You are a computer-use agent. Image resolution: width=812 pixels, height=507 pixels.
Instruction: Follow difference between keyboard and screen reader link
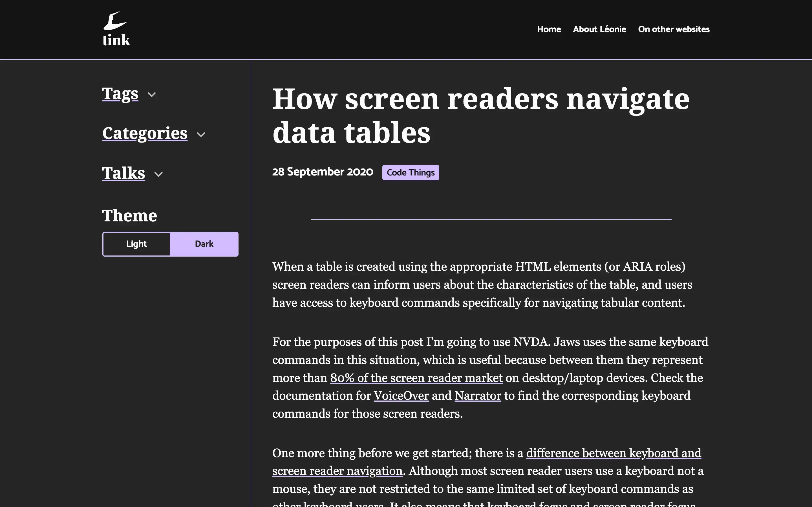(x=613, y=453)
